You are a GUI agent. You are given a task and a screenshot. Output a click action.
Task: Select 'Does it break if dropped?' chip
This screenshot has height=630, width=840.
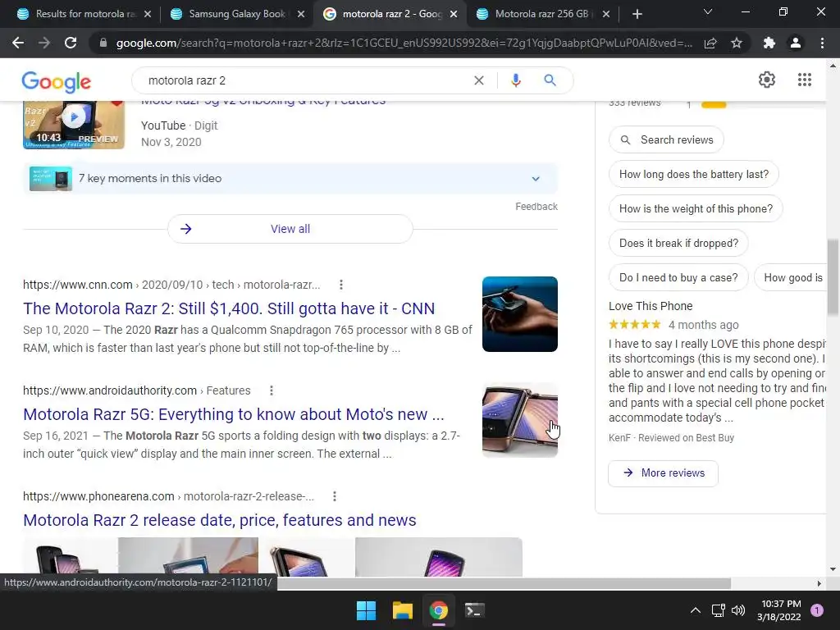(678, 243)
